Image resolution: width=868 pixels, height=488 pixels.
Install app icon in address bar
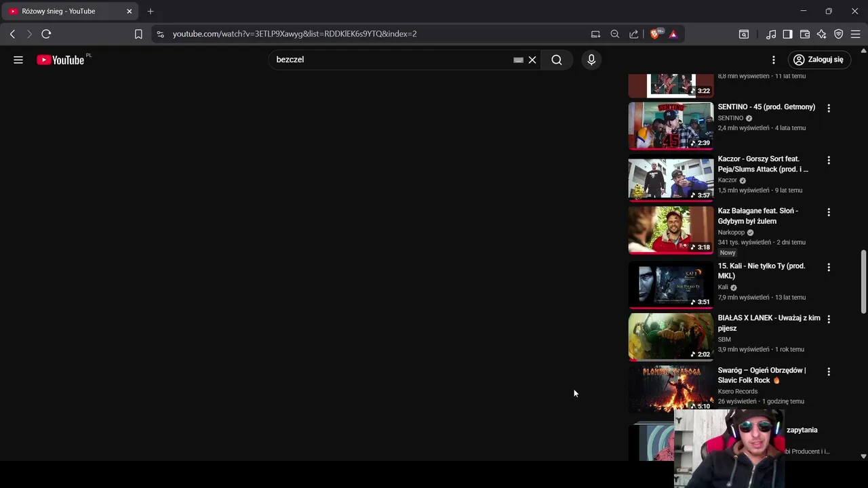click(595, 34)
